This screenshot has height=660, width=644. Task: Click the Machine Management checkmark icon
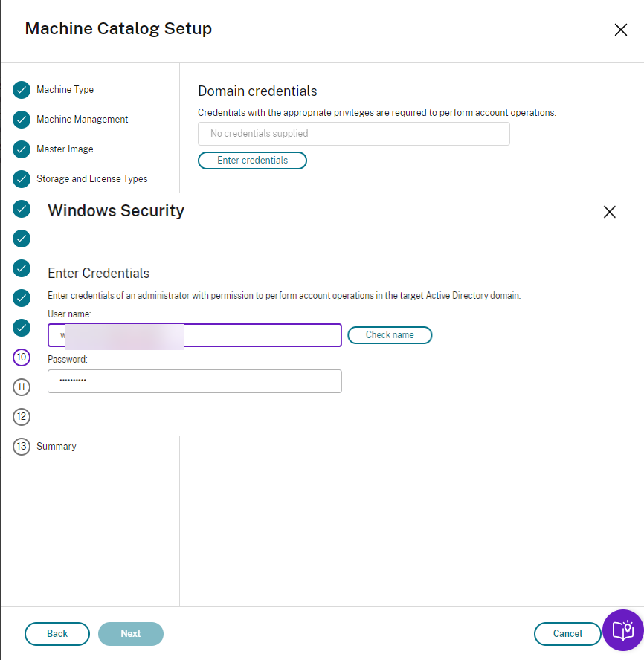22,120
